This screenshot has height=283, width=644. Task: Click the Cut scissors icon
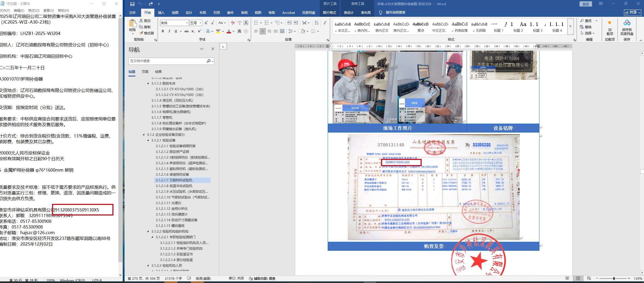141,21
